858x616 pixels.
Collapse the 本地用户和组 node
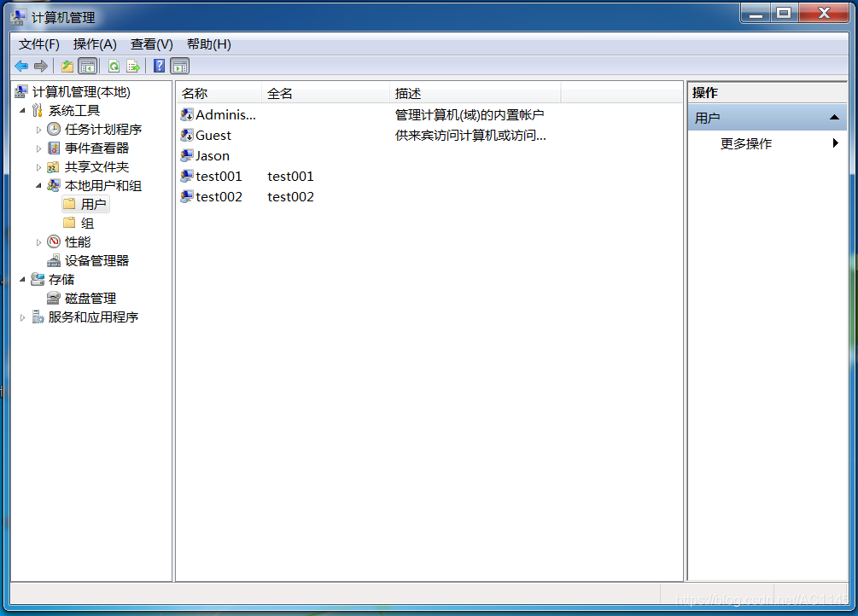pos(38,186)
